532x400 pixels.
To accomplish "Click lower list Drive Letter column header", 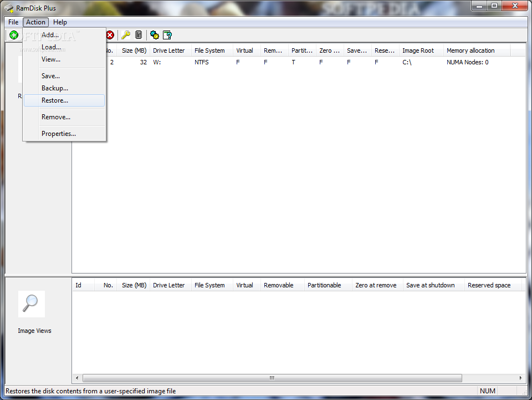I will [x=170, y=285].
